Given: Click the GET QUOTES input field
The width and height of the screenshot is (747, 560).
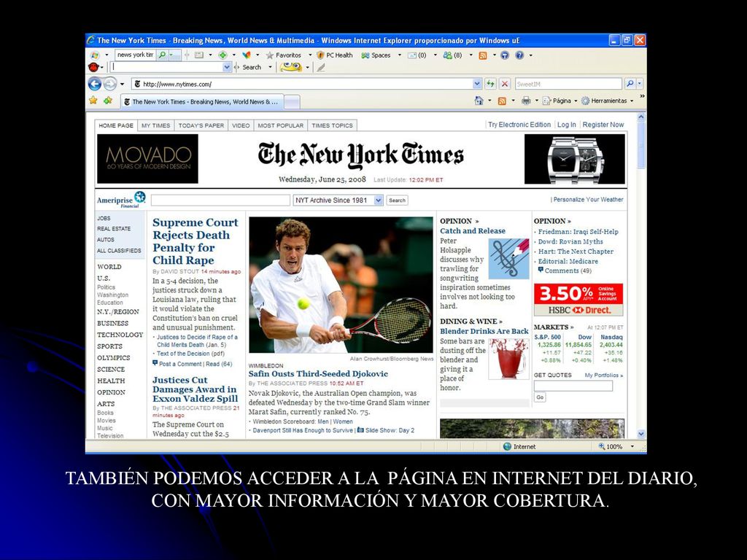Looking at the screenshot, I should 573,386.
